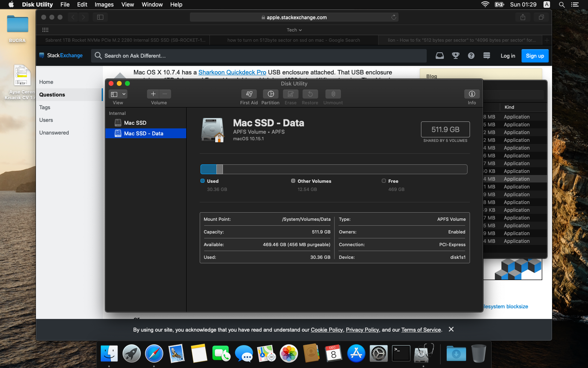Switch to the lion 512 bytes per sector tab

point(460,40)
